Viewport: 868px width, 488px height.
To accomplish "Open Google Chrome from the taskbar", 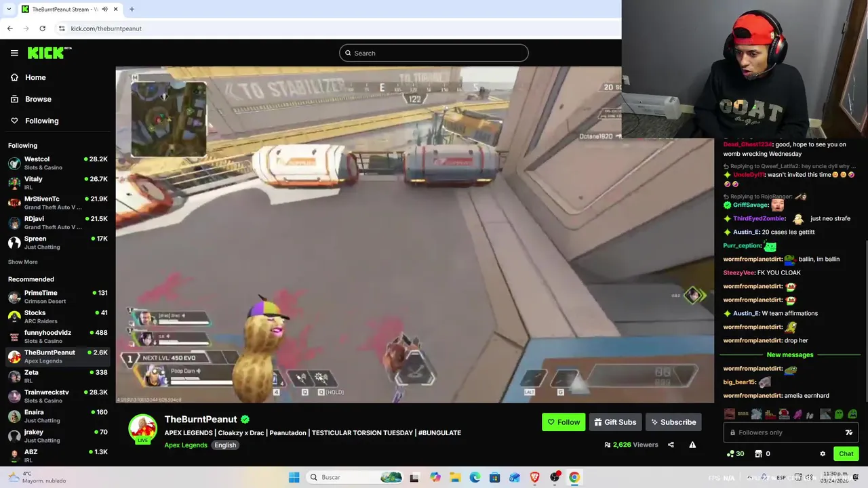I will [x=574, y=477].
